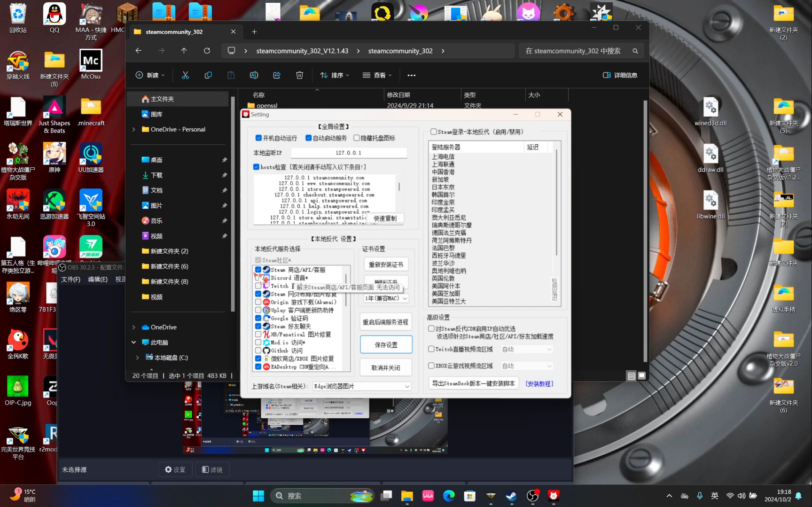Select the wined3d.dll desktop file
This screenshot has height=507, width=812.
(710, 111)
